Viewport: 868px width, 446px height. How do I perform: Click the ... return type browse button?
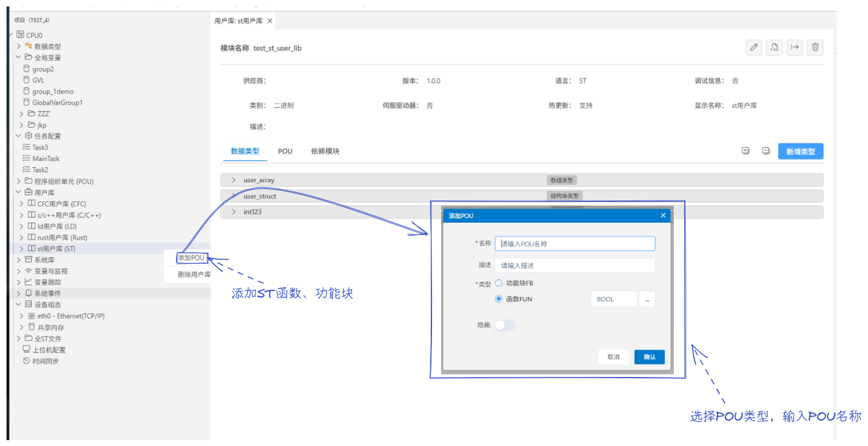(x=646, y=299)
